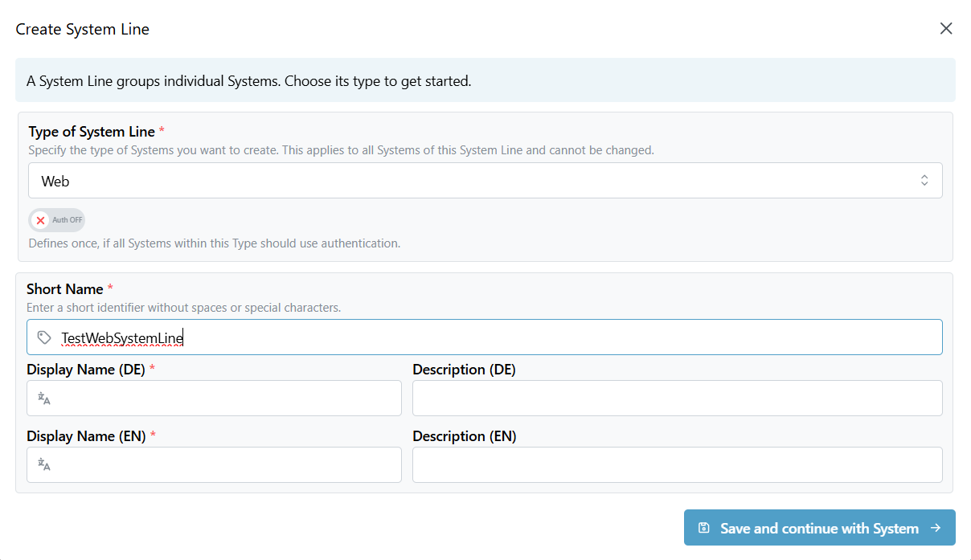This screenshot has width=971, height=560.
Task: Click the blue System Line info banner
Action: pyautogui.click(x=485, y=80)
